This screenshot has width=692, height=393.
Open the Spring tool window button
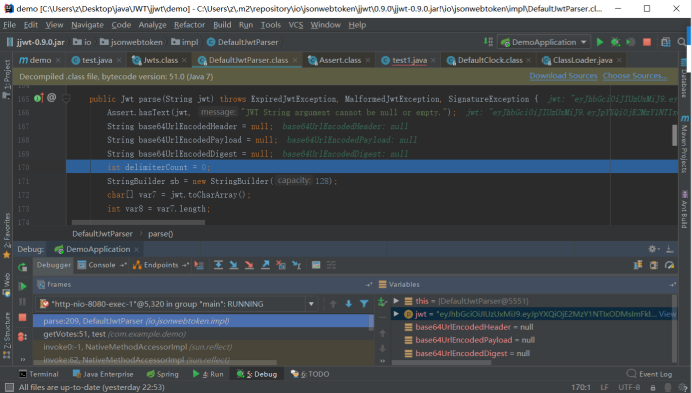pyautogui.click(x=162, y=374)
